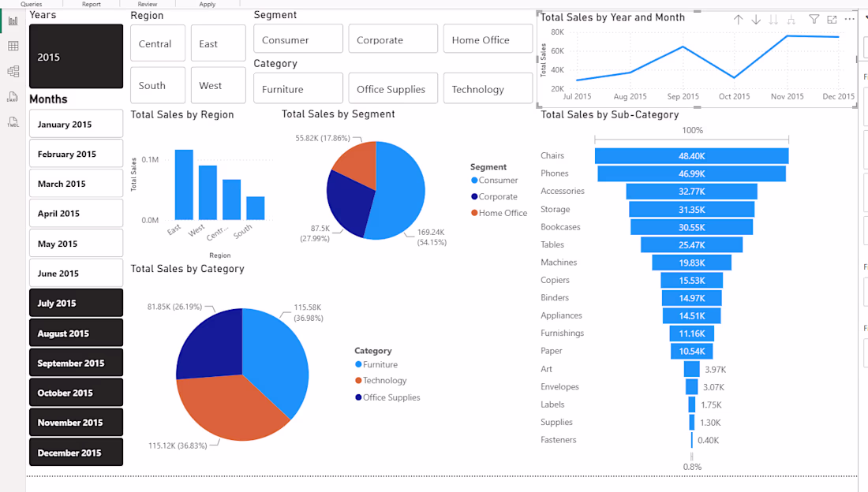Viewport: 868px width, 492px height.
Task: Click the 115.12K (36.83%) pie data label
Action: (178, 445)
